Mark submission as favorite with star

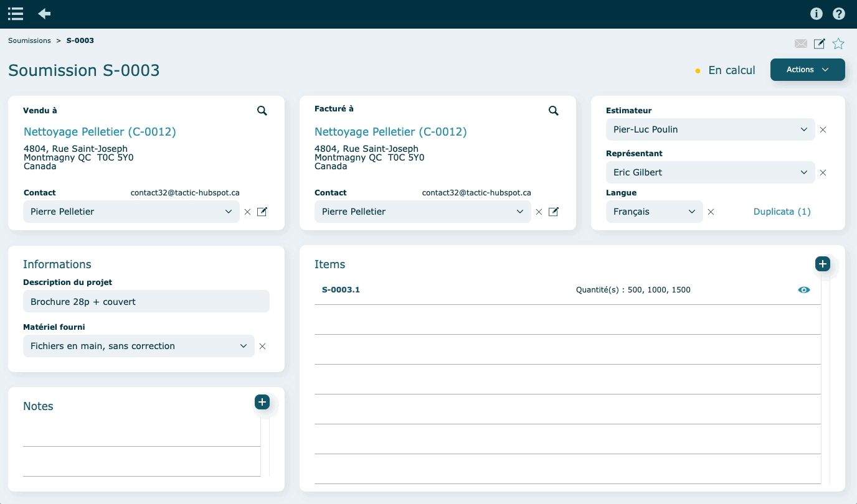pyautogui.click(x=838, y=44)
